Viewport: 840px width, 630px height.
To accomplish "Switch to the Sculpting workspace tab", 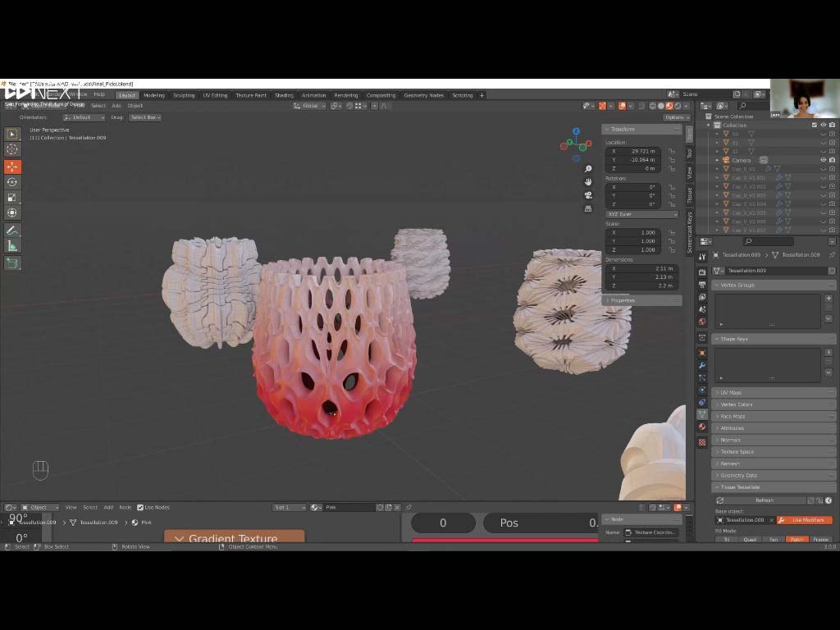I will 184,95.
